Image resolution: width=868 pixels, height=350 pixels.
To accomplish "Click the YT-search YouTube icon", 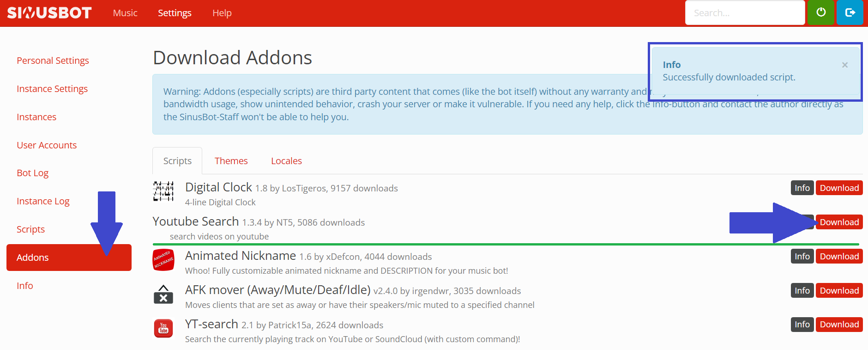I will [x=163, y=328].
